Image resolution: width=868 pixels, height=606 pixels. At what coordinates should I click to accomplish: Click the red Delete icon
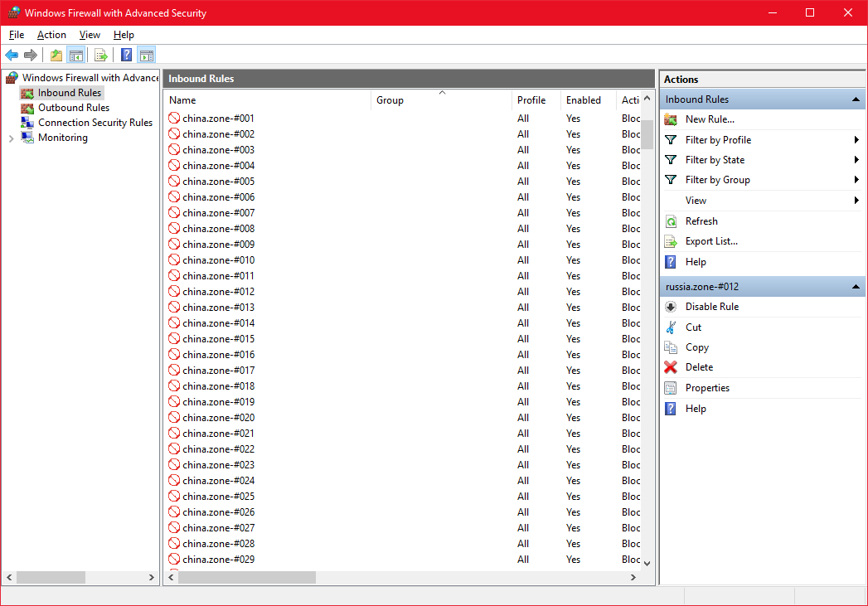pyautogui.click(x=671, y=367)
